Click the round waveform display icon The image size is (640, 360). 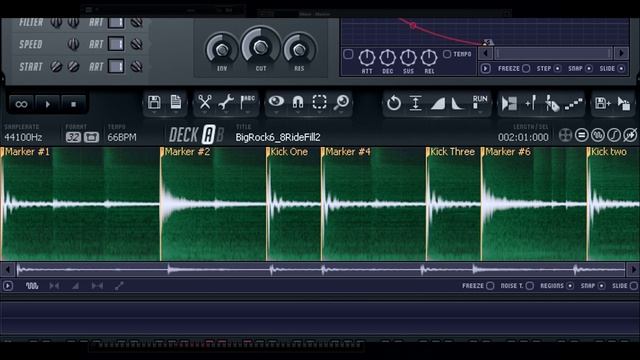pos(598,135)
